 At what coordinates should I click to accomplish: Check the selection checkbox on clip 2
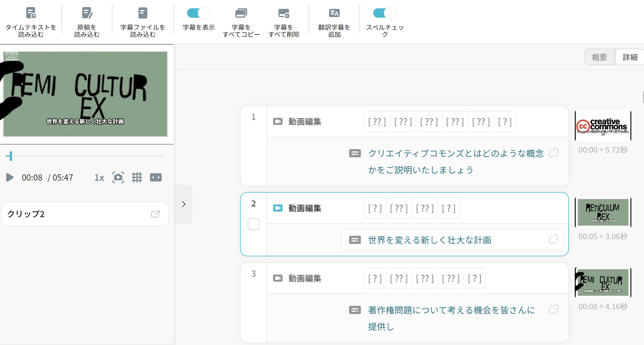pos(253,224)
